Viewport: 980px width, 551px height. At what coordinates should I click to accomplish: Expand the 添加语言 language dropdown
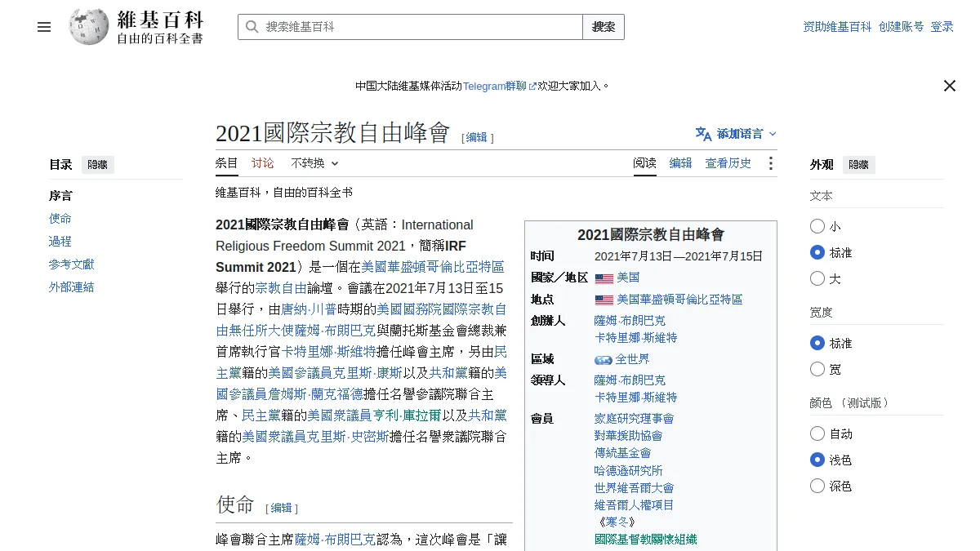tap(736, 134)
